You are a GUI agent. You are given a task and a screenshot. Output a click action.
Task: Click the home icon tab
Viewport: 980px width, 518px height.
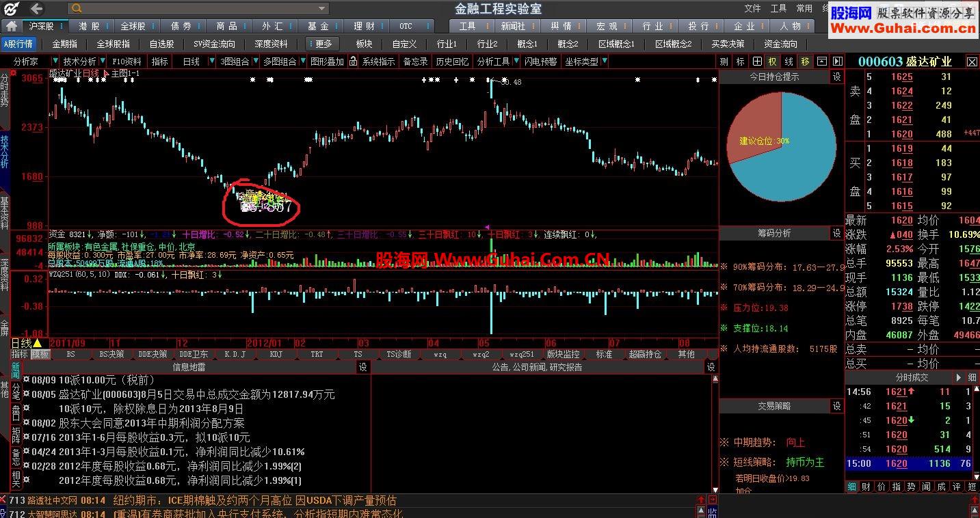[x=10, y=26]
